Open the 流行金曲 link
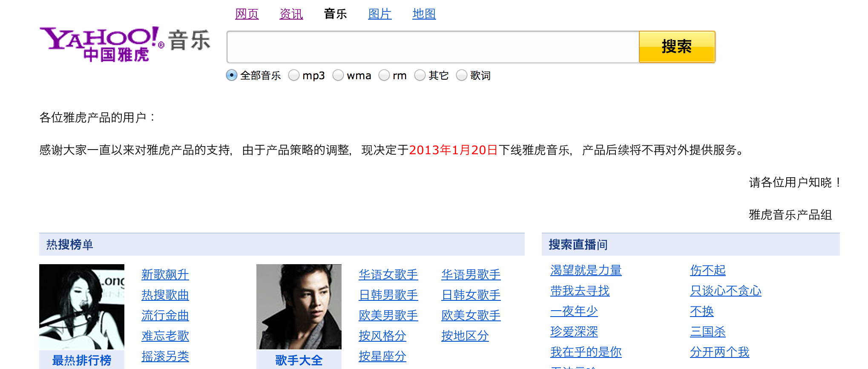The height and width of the screenshot is (369, 868). (165, 315)
